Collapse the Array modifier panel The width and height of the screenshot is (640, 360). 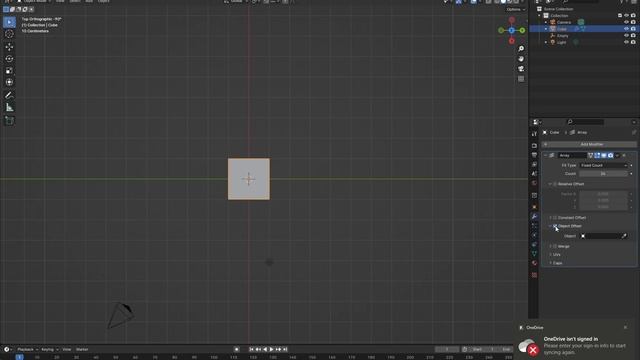(545, 156)
